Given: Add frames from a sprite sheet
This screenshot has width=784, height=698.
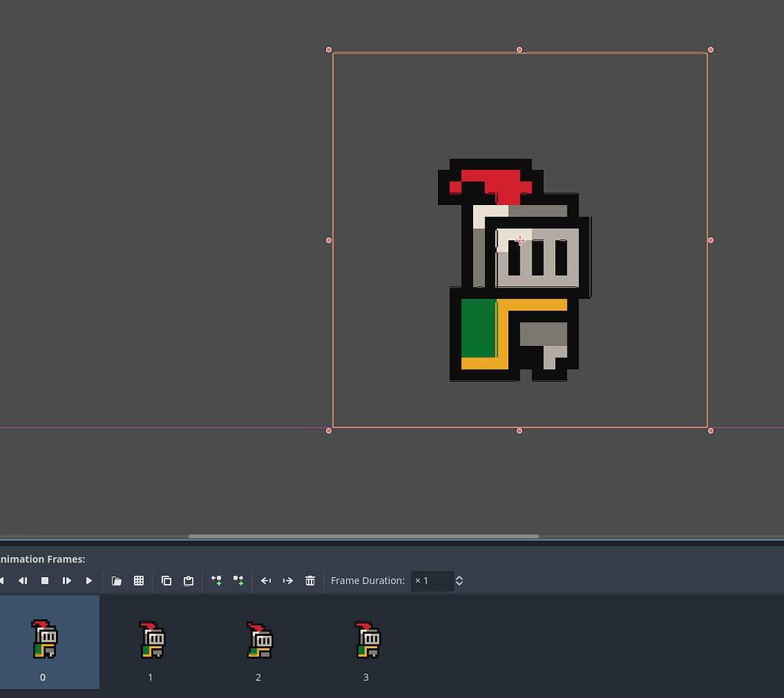Looking at the screenshot, I should (139, 581).
